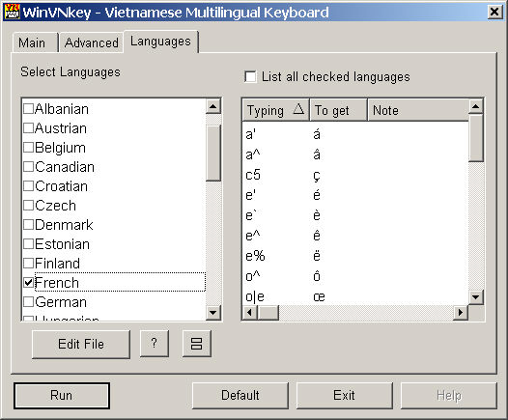This screenshot has width=508, height=420.
Task: Check the Albanian language checkbox
Action: click(29, 109)
